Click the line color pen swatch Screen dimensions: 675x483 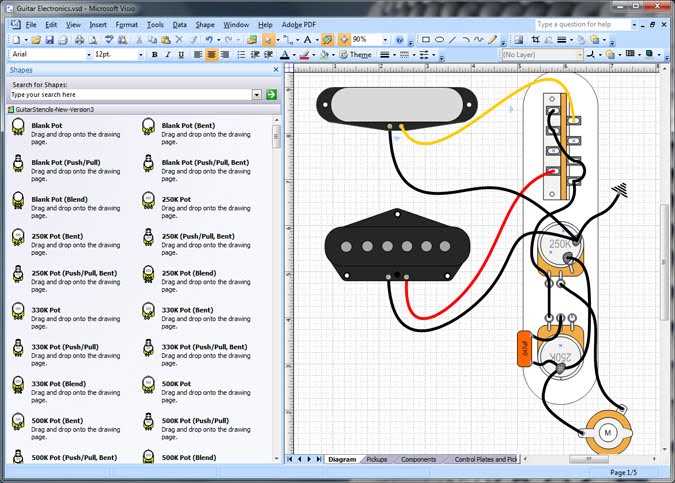305,55
